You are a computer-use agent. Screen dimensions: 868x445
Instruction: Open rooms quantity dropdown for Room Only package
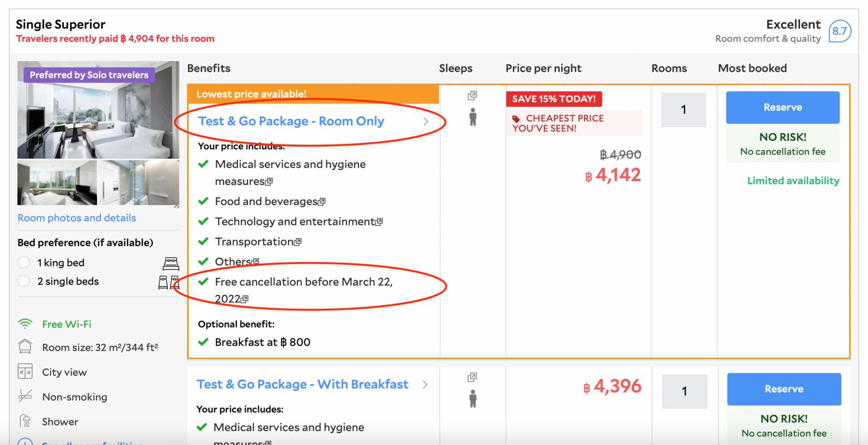pyautogui.click(x=683, y=110)
